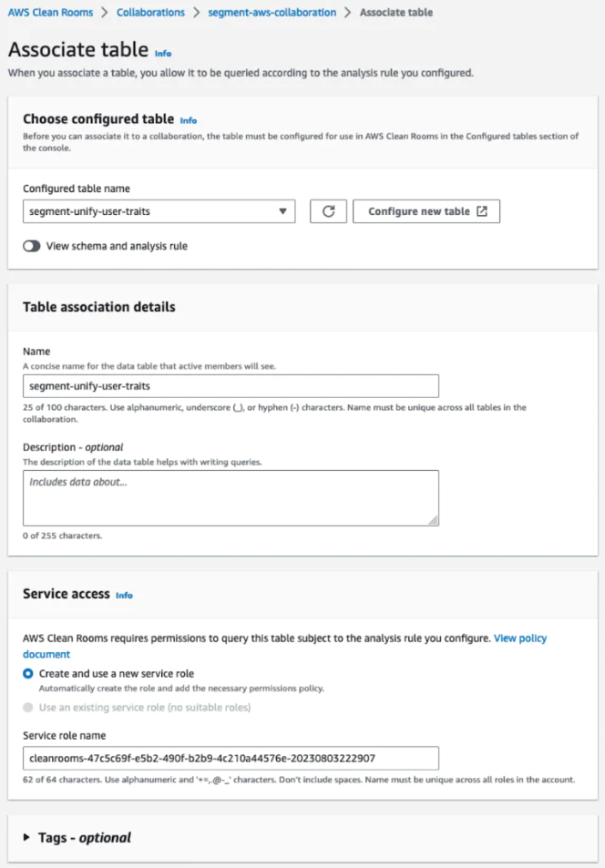Collapse the Tags disclosure triangle

(26, 837)
